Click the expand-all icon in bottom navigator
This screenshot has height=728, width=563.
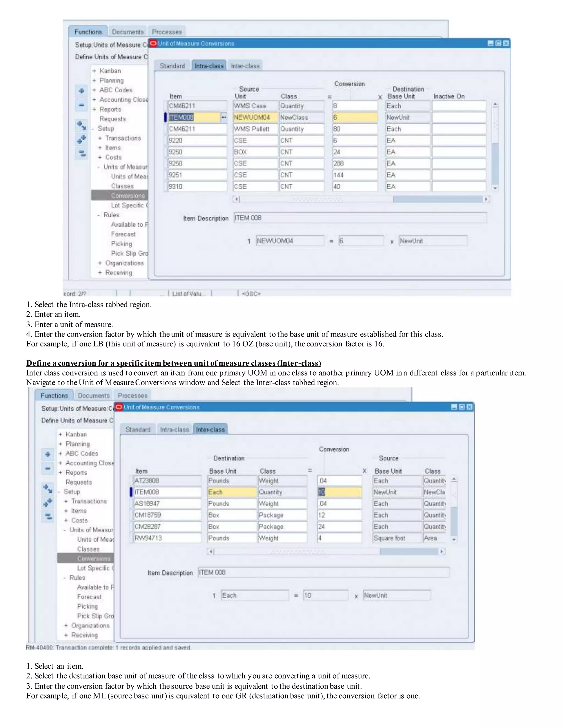[x=48, y=503]
